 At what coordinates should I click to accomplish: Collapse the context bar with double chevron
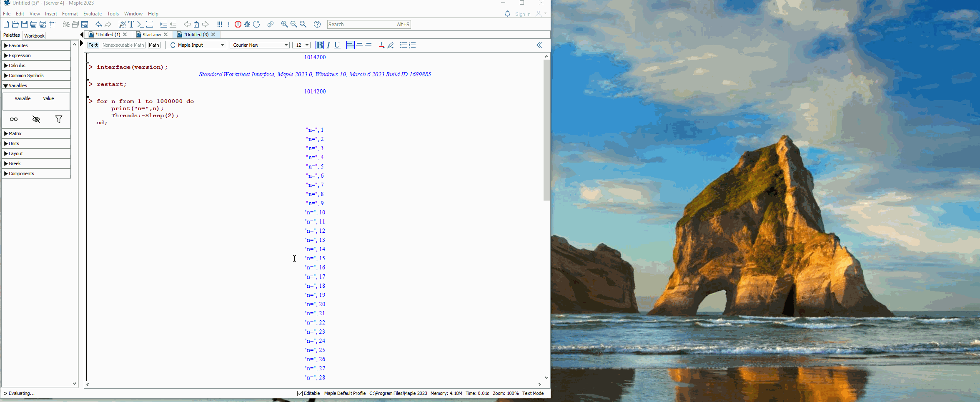(539, 45)
